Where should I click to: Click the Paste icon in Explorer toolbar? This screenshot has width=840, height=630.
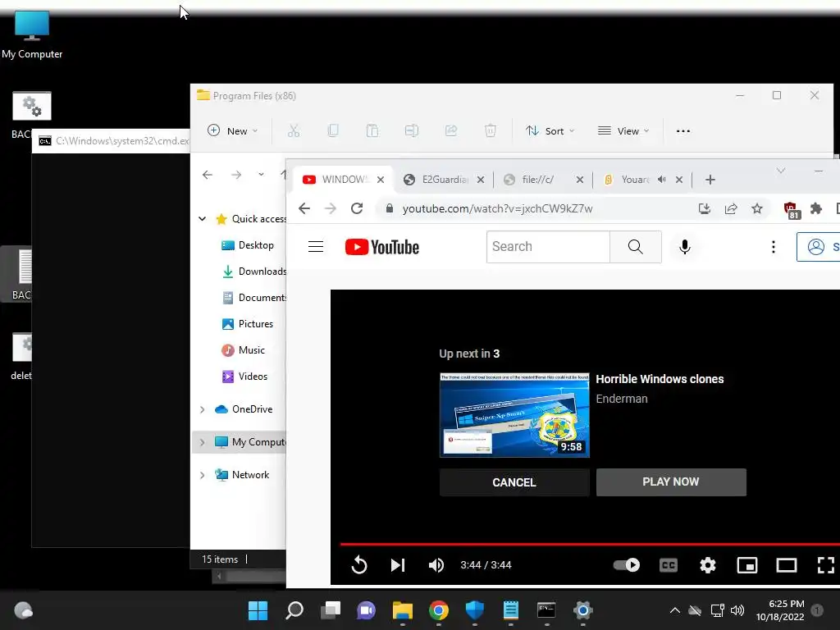point(372,130)
